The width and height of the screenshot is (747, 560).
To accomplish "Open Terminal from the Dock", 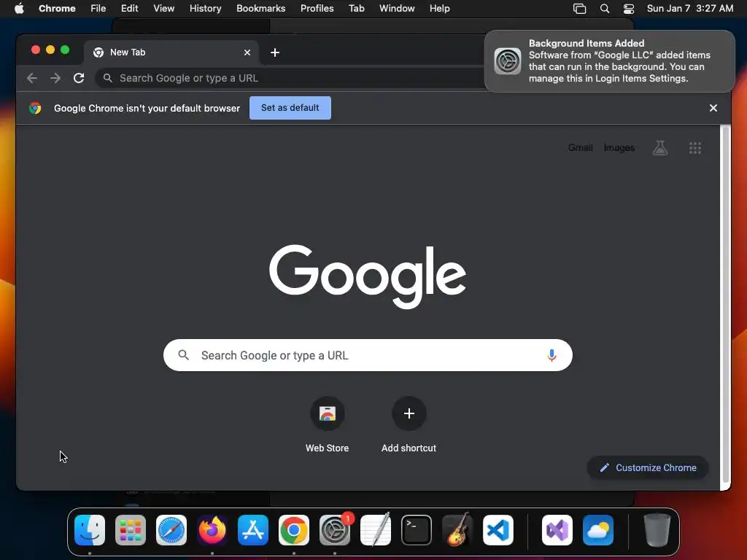I will 417,530.
